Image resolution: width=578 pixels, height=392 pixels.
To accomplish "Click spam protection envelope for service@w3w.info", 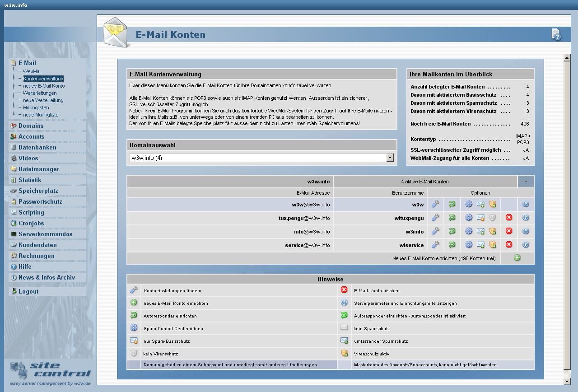I will coord(480,245).
